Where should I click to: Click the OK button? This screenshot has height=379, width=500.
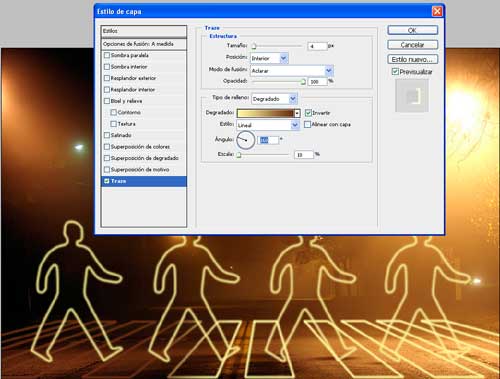pyautogui.click(x=412, y=30)
